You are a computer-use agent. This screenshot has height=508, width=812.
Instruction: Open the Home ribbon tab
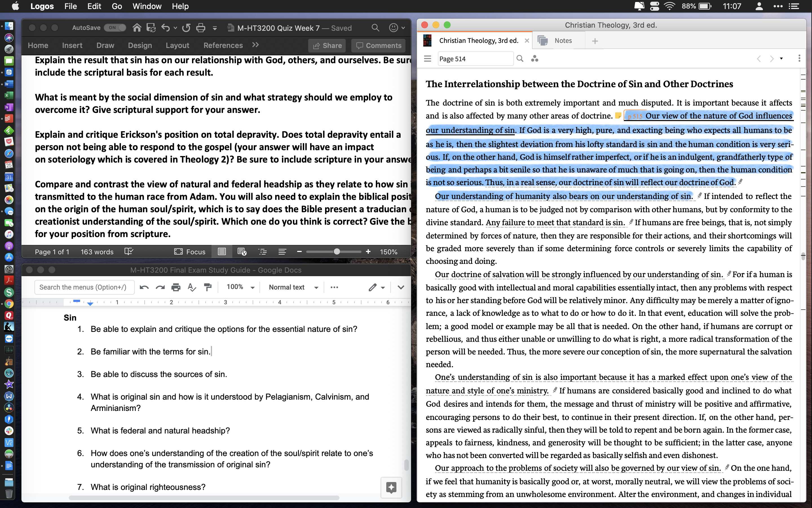pyautogui.click(x=38, y=45)
